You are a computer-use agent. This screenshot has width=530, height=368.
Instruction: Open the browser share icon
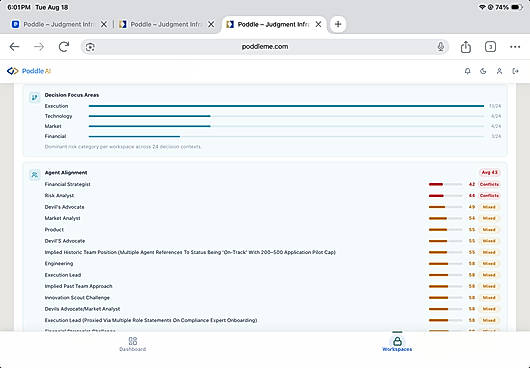pyautogui.click(x=466, y=47)
